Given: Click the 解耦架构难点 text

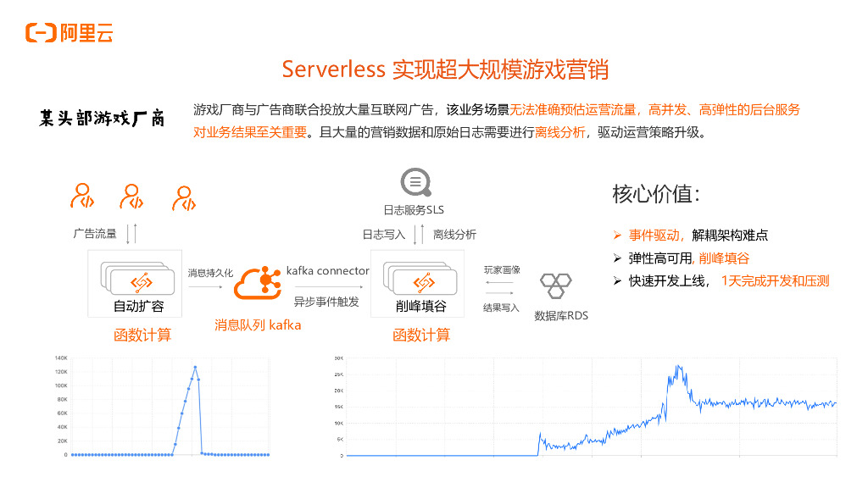Looking at the screenshot, I should tap(730, 236).
